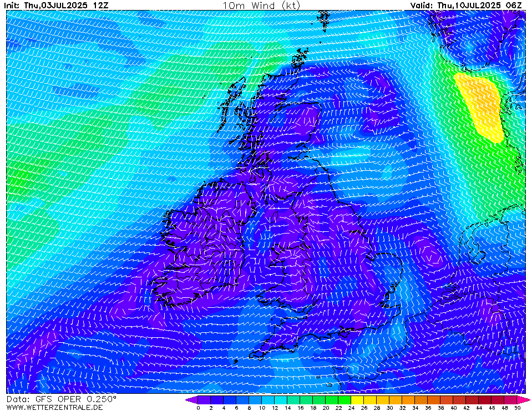532x411 pixels.
Task: Click the yellow high-wind area on the map
Action: point(480,107)
